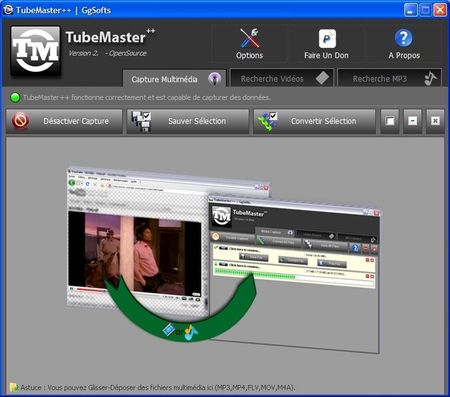Click the illustration preview in the capture area
This screenshot has width=450, height=397.
pyautogui.click(x=223, y=260)
